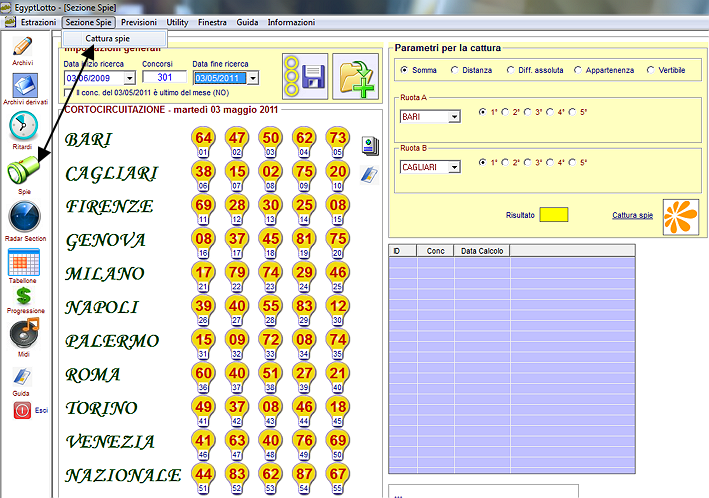Toggle the ultimo del mese checkbox
Image resolution: width=709 pixels, height=498 pixels.
(x=68, y=93)
